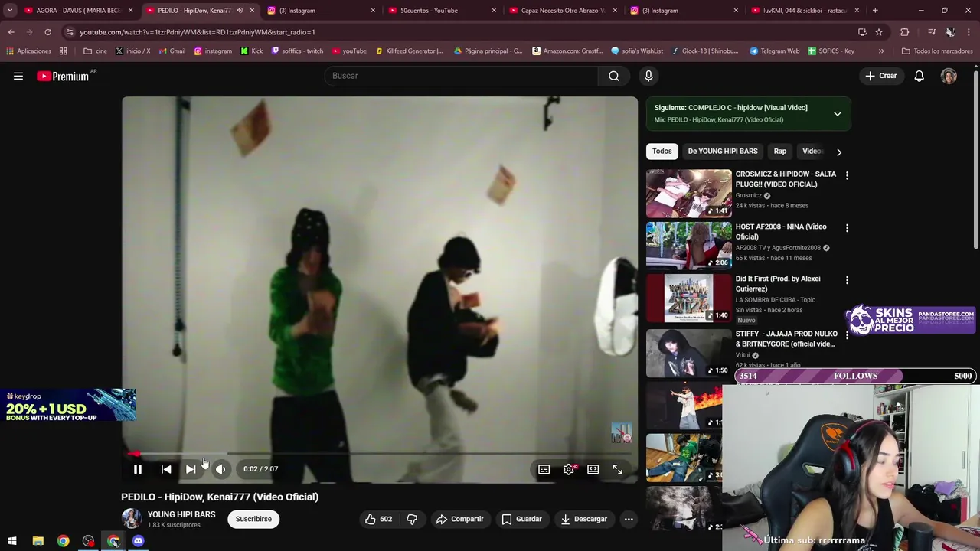Save video with Guardar button
This screenshot has height=551, width=980.
[x=521, y=519]
